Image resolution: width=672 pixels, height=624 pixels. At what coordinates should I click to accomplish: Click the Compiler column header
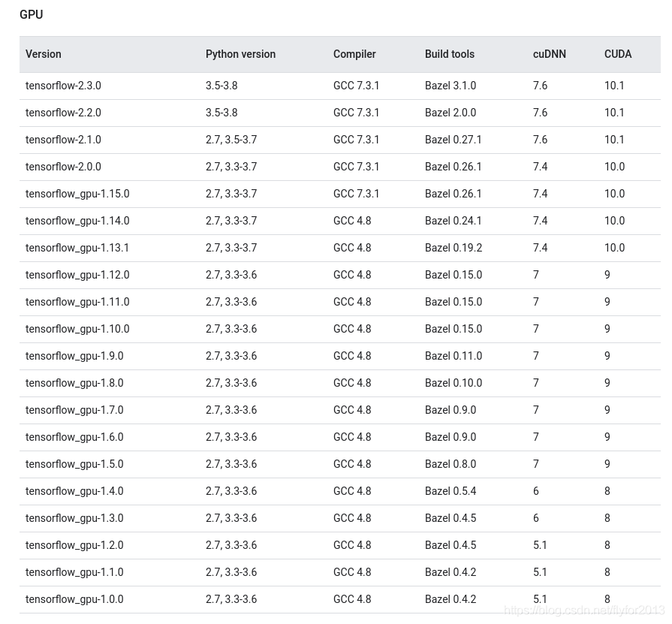click(x=354, y=54)
